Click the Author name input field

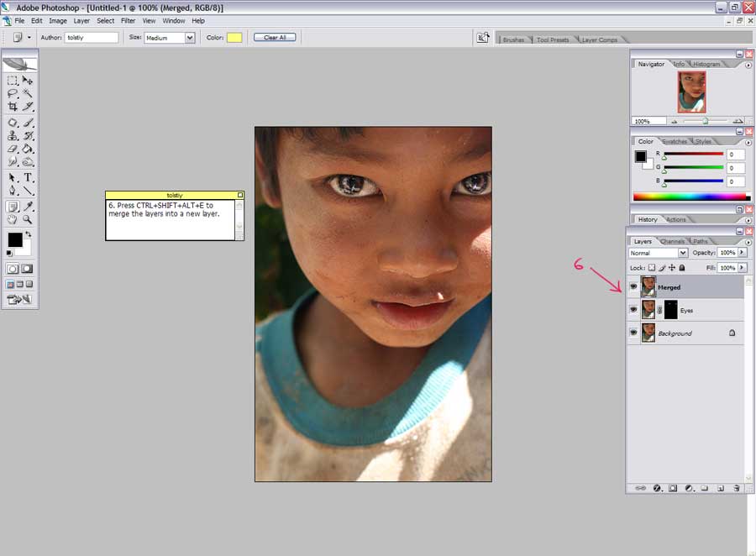92,38
